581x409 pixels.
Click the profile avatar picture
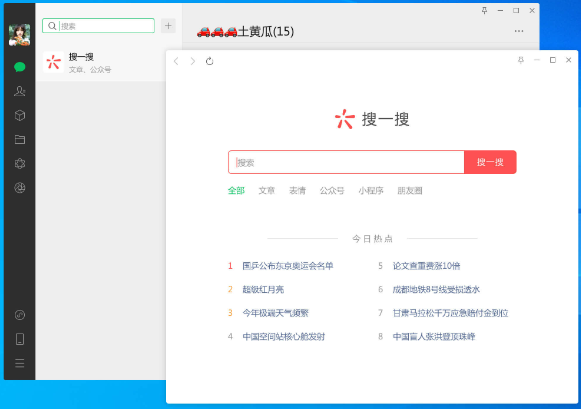pos(19,35)
